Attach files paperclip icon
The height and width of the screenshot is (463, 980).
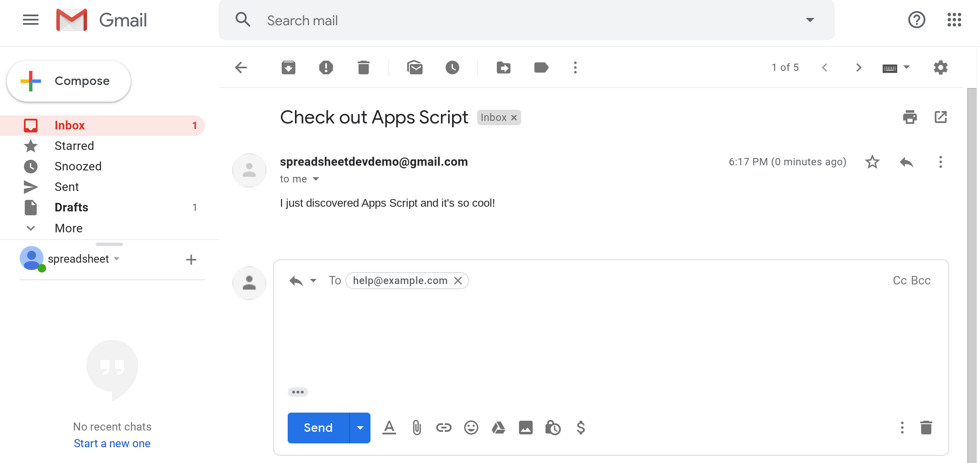point(417,428)
